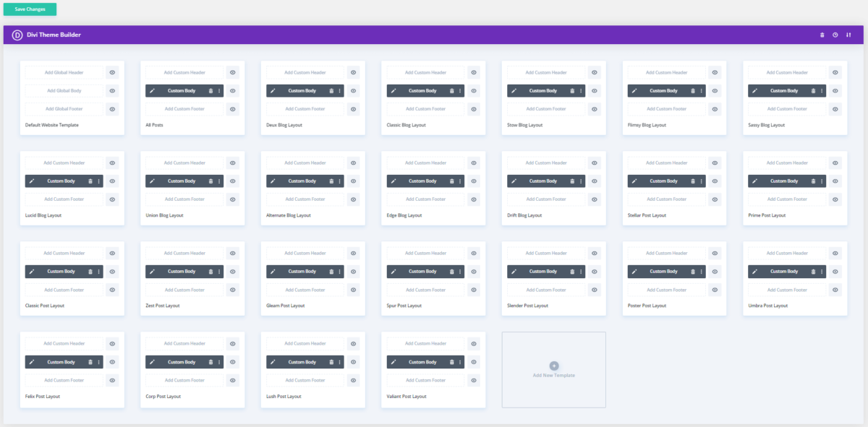Screen dimensions: 868x427
Task: Select the Add New Template card
Action: click(553, 370)
